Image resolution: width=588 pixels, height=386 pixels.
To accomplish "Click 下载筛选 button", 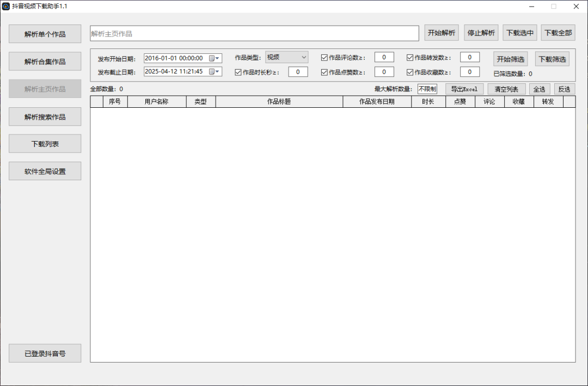I will (553, 59).
